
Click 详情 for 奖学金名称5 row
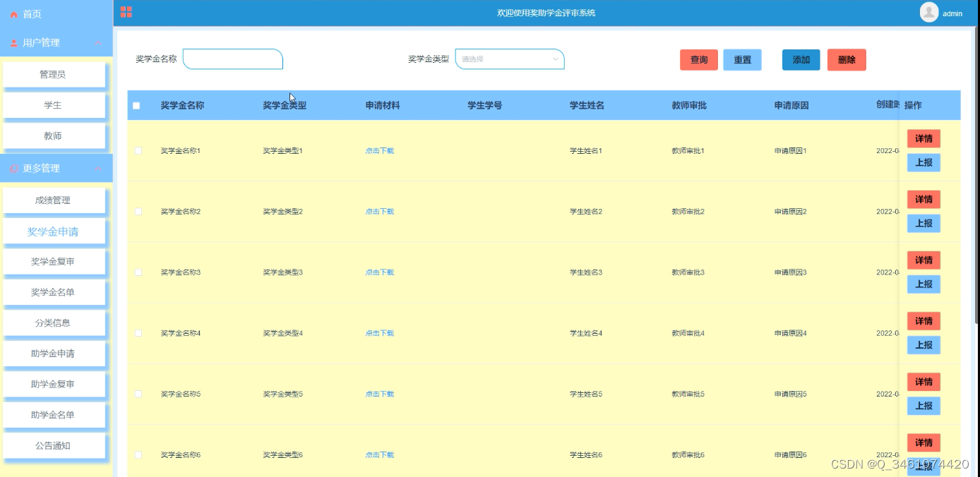pos(924,382)
